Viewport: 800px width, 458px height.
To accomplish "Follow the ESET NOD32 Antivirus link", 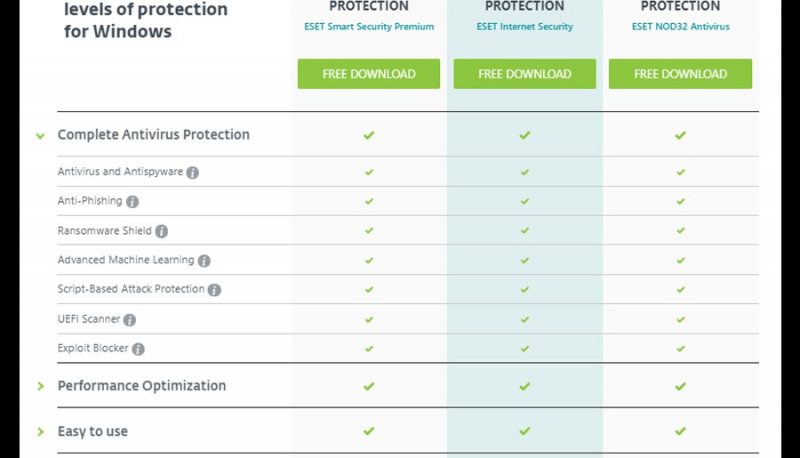I will tap(681, 27).
